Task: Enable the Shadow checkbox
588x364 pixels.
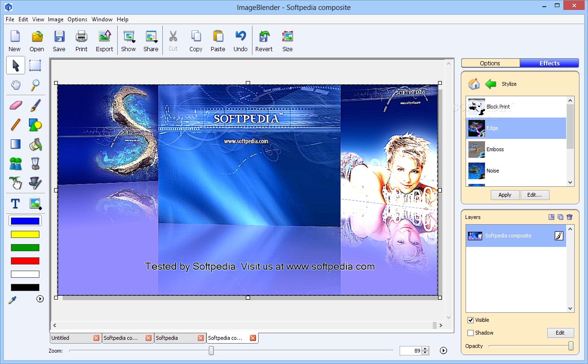Action: click(x=470, y=333)
